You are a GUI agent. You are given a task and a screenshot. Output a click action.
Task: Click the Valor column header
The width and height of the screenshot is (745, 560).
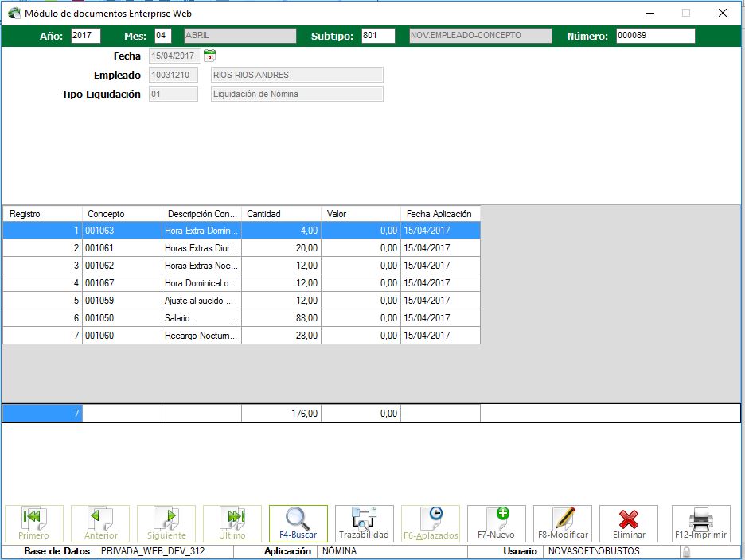click(361, 214)
